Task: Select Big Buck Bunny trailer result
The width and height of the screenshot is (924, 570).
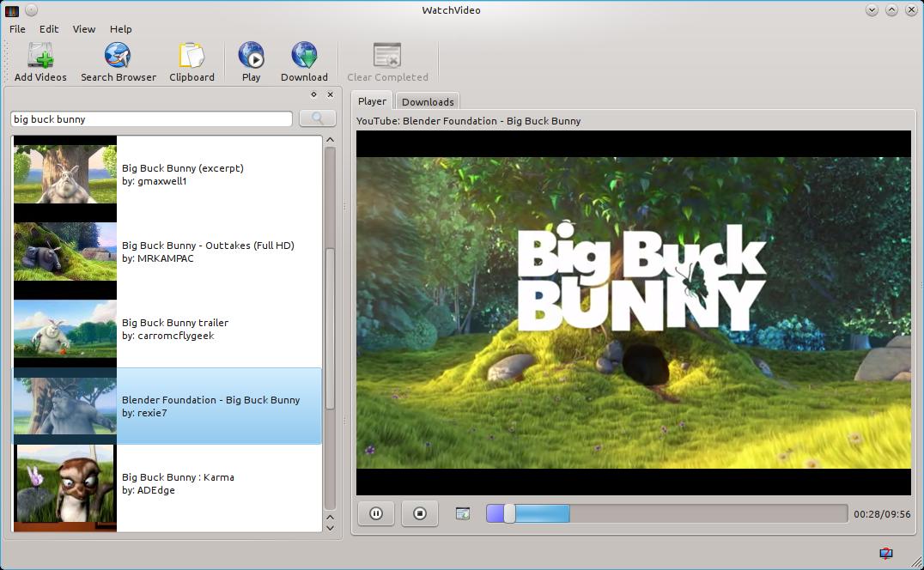Action: (167, 329)
